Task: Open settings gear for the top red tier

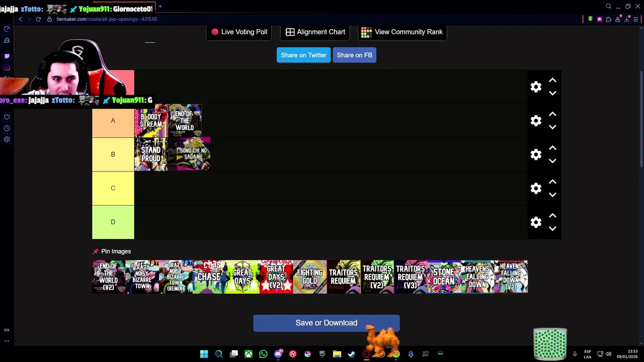Action: point(536,87)
